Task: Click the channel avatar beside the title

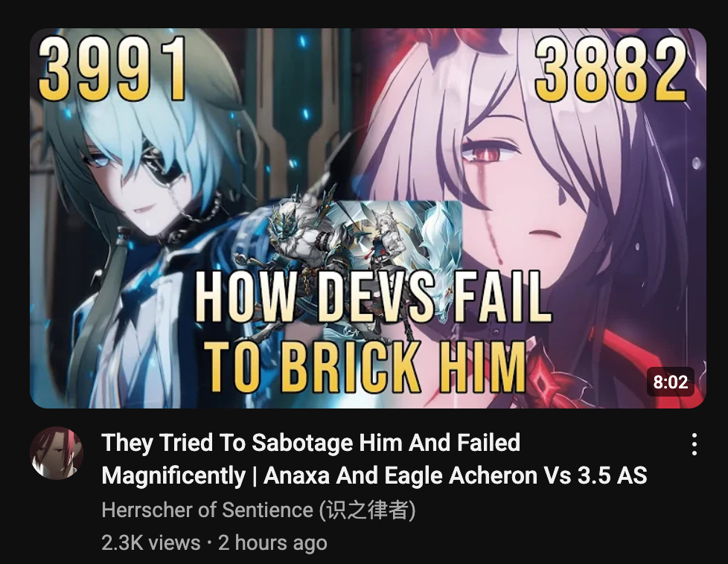Action: pos(57,452)
